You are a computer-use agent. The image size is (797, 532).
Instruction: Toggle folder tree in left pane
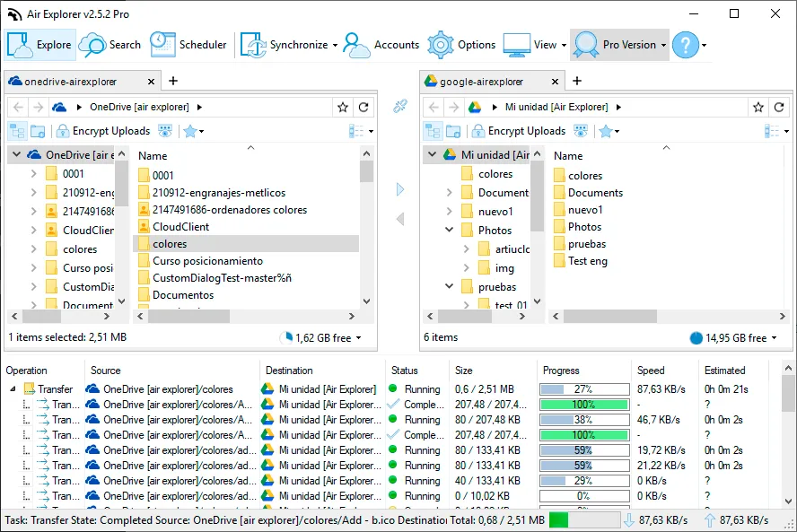(x=18, y=131)
